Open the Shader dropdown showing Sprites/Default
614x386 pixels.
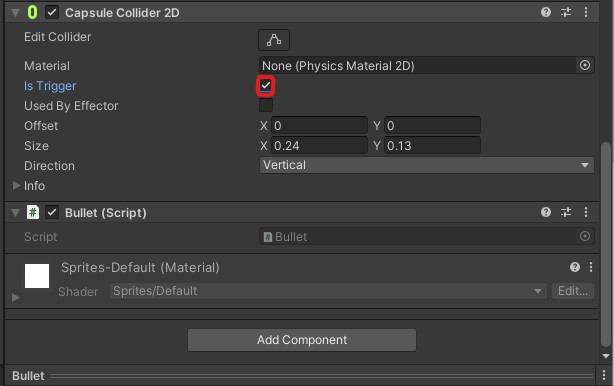pyautogui.click(x=328, y=291)
